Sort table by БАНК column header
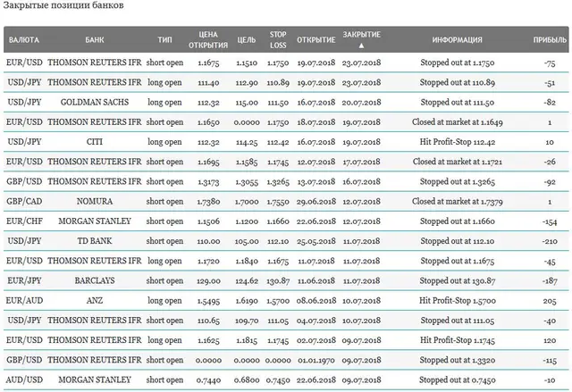 95,39
